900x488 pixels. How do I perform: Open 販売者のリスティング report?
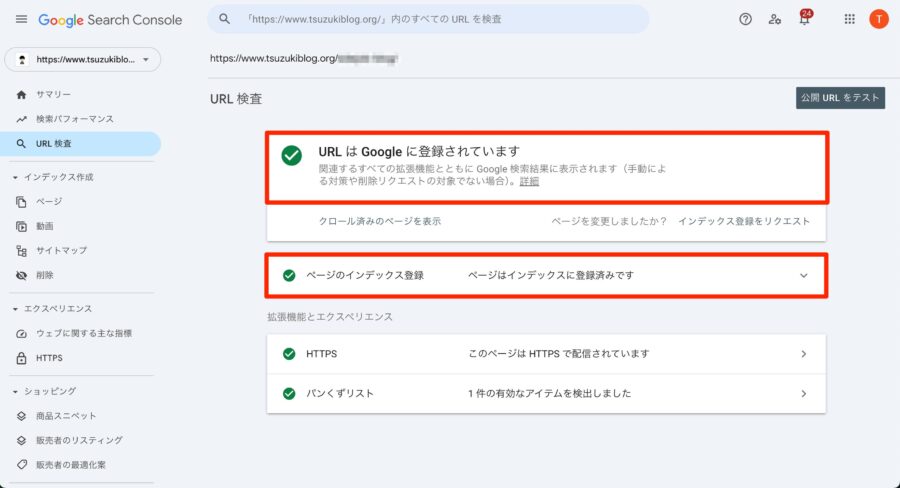80,440
